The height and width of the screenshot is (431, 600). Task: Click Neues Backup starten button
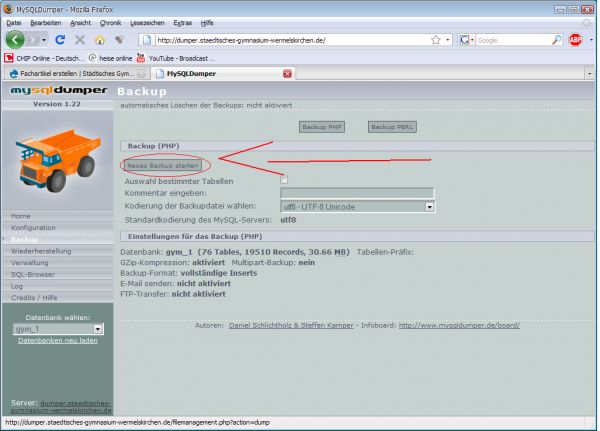(163, 166)
